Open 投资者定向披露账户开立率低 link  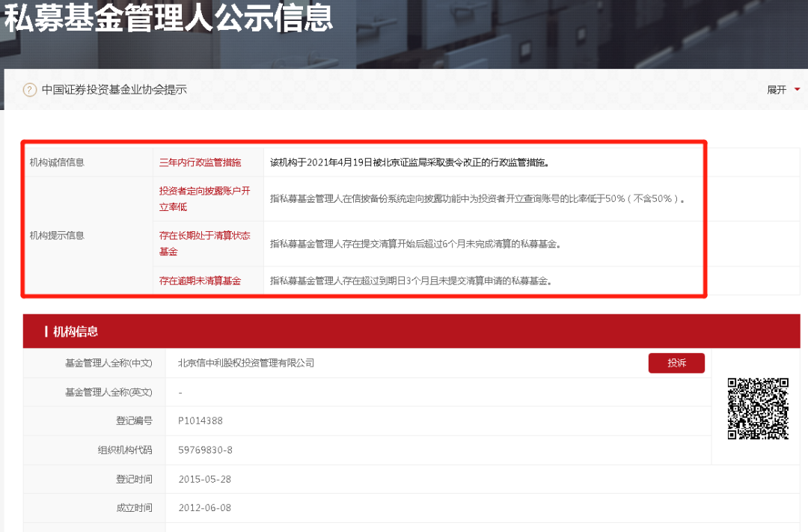tap(204, 199)
